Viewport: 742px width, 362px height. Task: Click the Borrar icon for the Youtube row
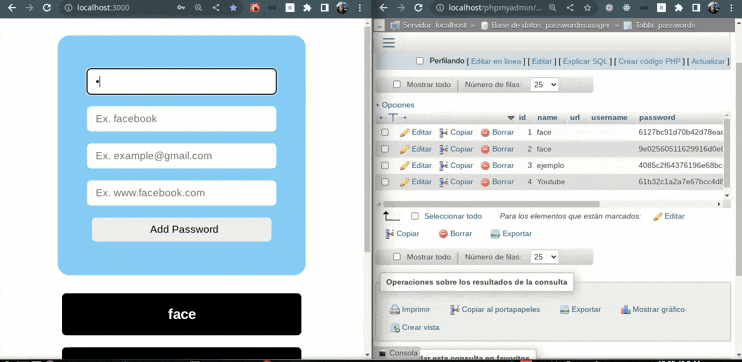coord(485,182)
